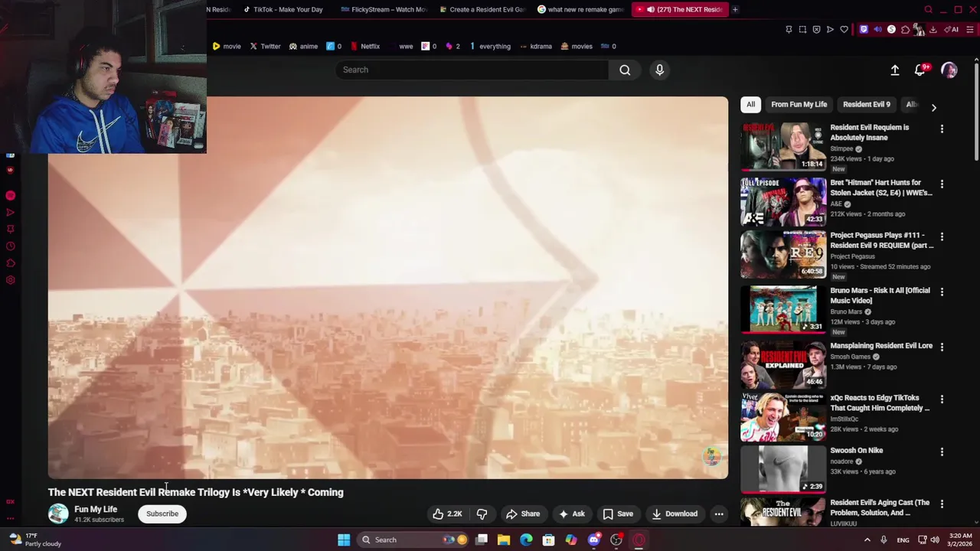This screenshot has width=980, height=551.
Task: Open the sidebar My Flow arrow icon
Action: coord(11,212)
